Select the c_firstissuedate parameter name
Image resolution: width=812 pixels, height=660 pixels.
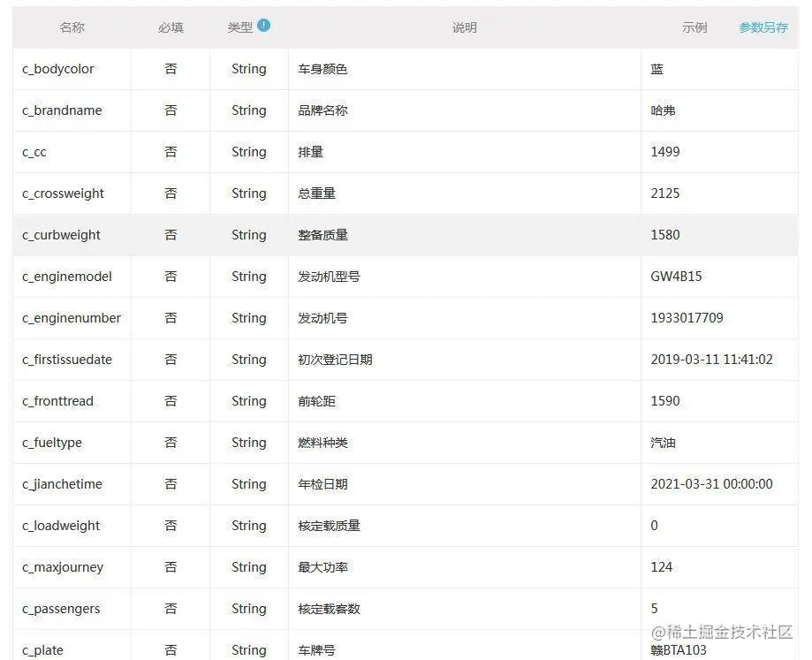point(67,360)
